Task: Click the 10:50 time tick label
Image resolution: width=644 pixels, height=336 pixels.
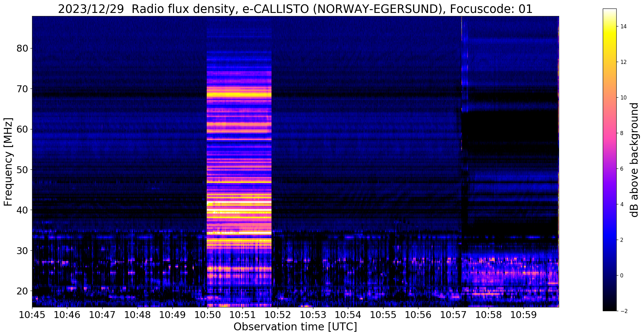Action: pyautogui.click(x=208, y=314)
